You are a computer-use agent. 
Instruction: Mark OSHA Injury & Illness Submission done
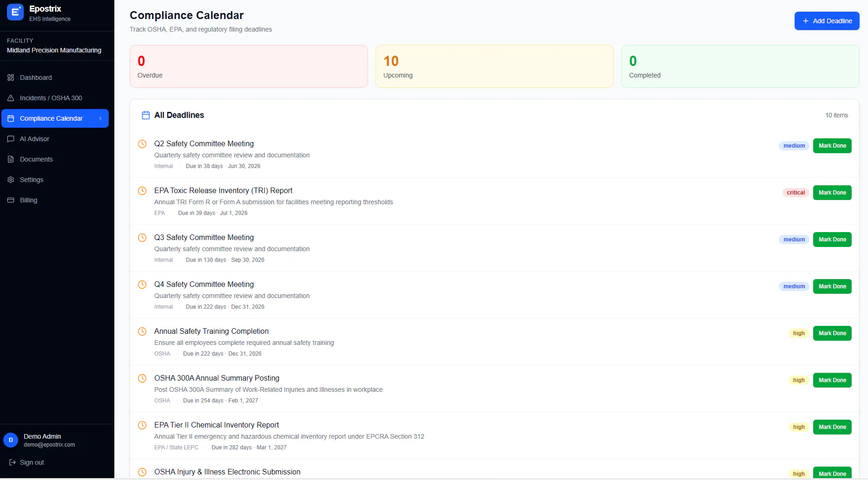click(x=832, y=473)
